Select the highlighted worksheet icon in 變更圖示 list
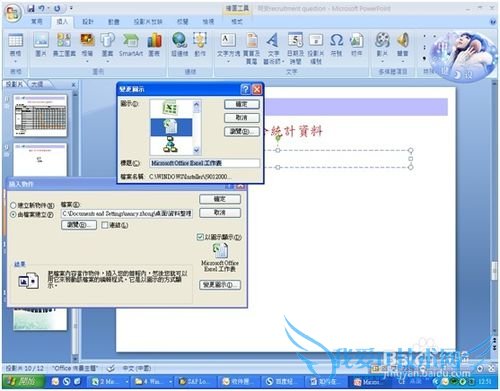 coord(171,127)
